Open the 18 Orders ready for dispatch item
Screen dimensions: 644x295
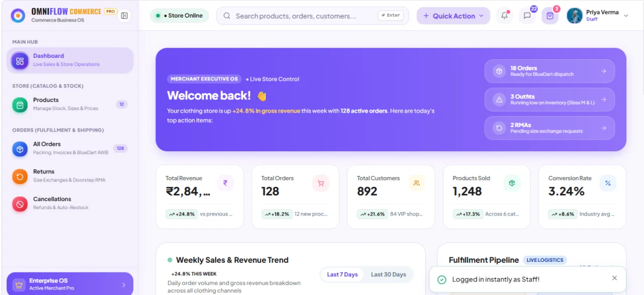tap(549, 71)
